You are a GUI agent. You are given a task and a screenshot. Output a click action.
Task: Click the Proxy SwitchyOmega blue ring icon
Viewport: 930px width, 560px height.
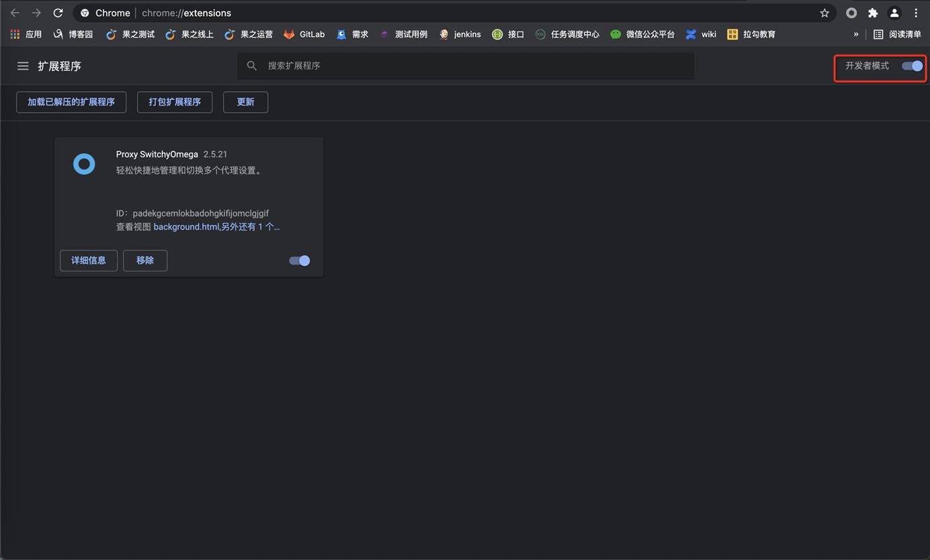pyautogui.click(x=84, y=164)
